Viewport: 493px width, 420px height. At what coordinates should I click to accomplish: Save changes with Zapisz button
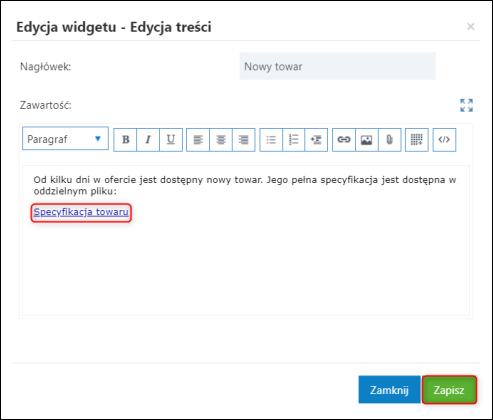(x=449, y=390)
